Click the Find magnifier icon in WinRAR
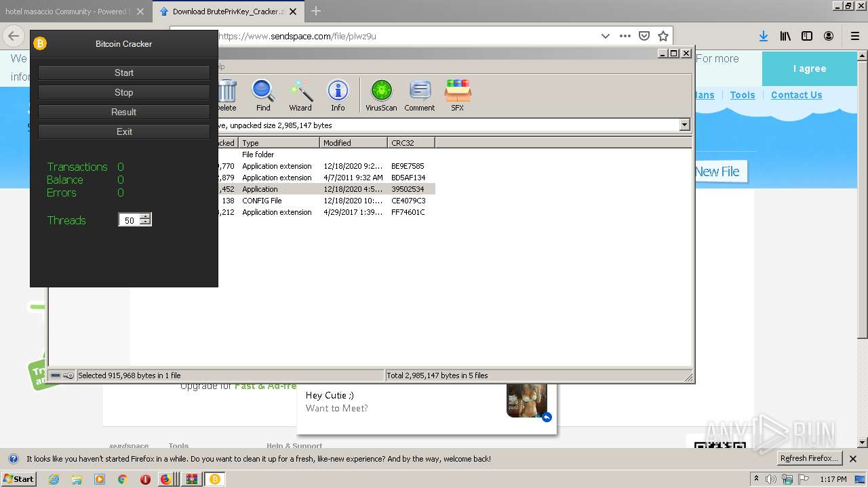The image size is (868, 488). pyautogui.click(x=263, y=95)
